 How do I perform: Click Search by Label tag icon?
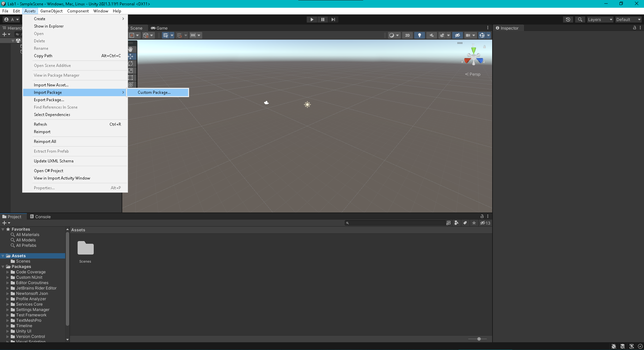465,223
